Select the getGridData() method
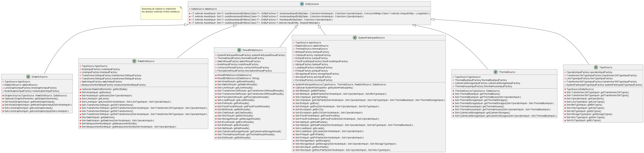Screen dimensions: 644x153 click(105, 89)
